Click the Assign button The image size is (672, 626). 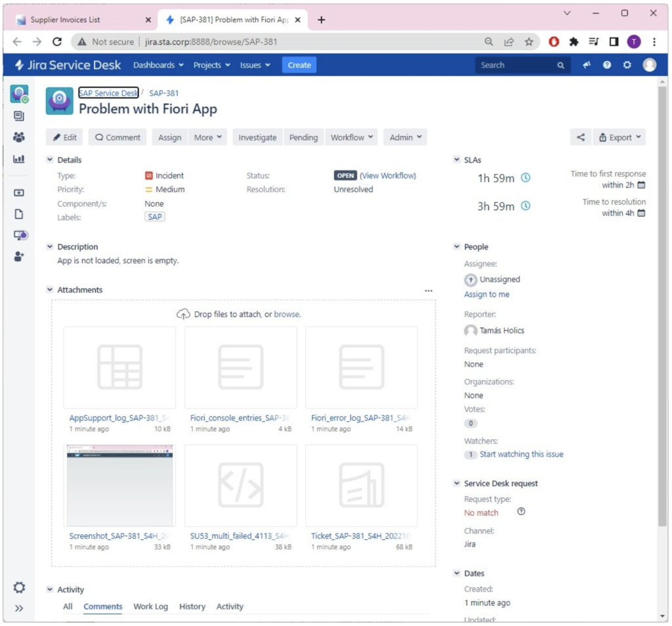[x=170, y=137]
